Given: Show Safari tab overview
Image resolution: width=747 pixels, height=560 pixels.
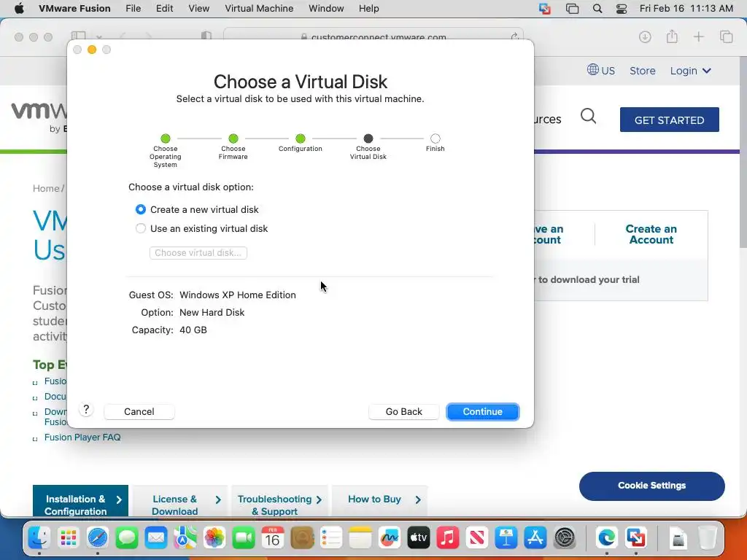Looking at the screenshot, I should click(726, 36).
